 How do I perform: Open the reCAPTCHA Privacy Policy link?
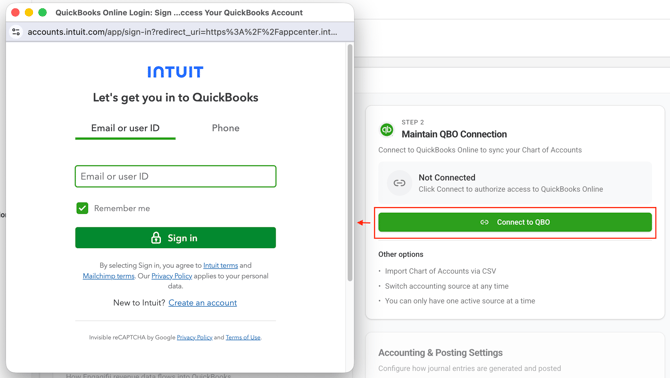194,337
